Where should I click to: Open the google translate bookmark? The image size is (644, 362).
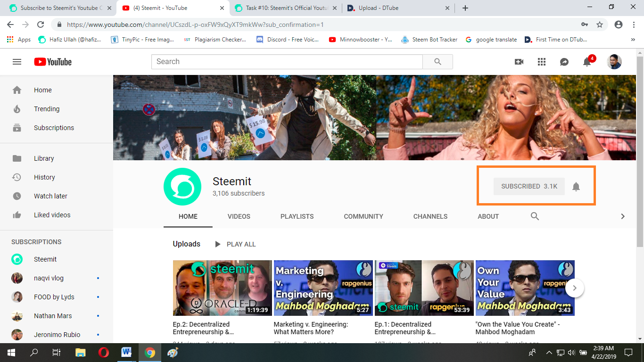491,40
